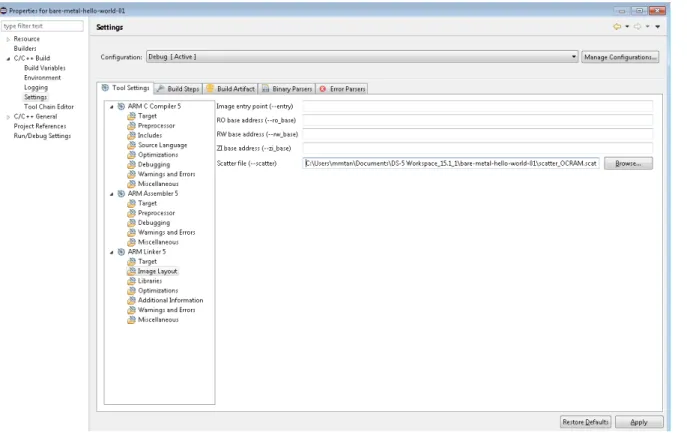Screen dimensions: 687x438
Task: Collapse the ARM Linker 5 node
Action: (111, 252)
